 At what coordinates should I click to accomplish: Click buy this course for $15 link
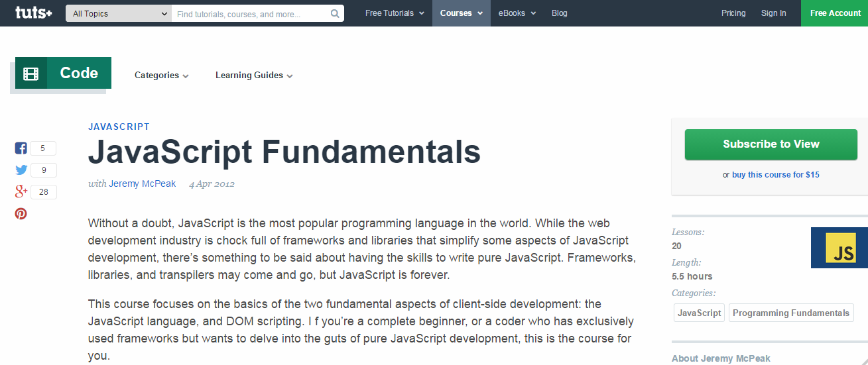(x=776, y=175)
